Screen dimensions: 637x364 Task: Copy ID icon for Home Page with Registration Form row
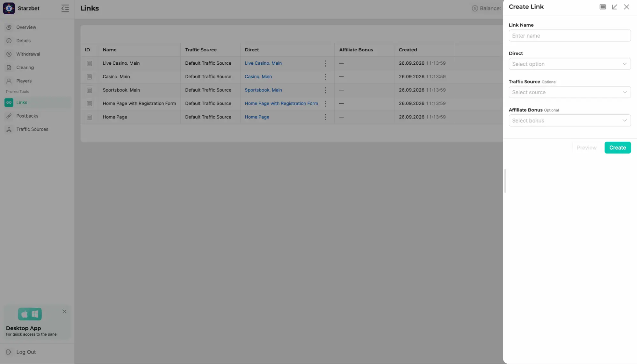(x=89, y=103)
